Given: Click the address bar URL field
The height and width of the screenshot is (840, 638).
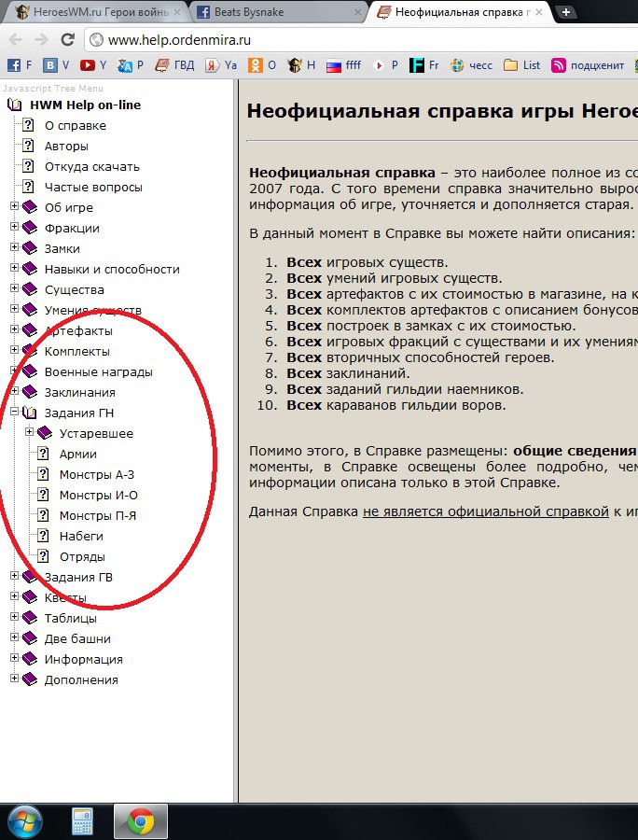Looking at the screenshot, I should coord(361,39).
